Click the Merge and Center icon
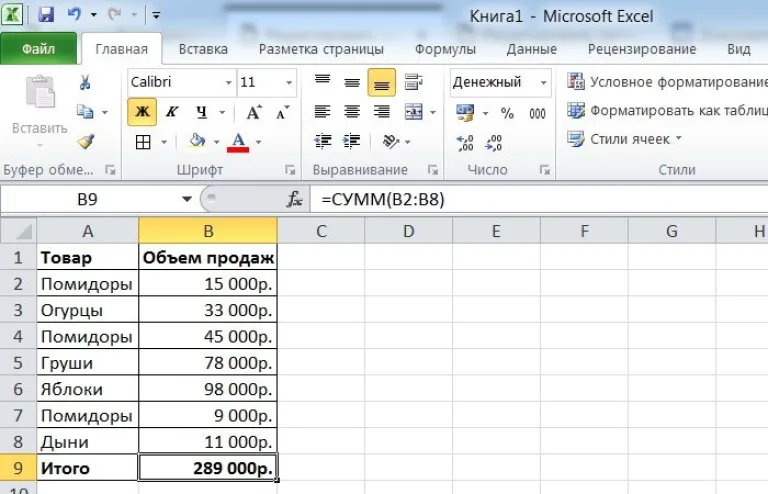 [x=414, y=112]
